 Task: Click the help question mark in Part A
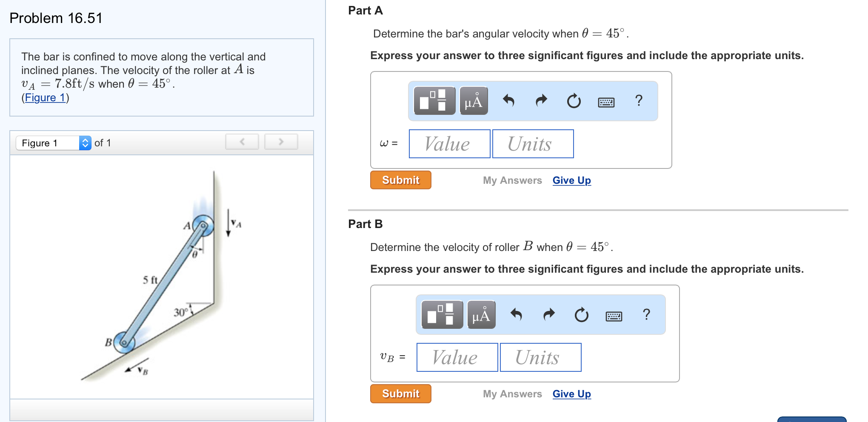[x=639, y=101]
